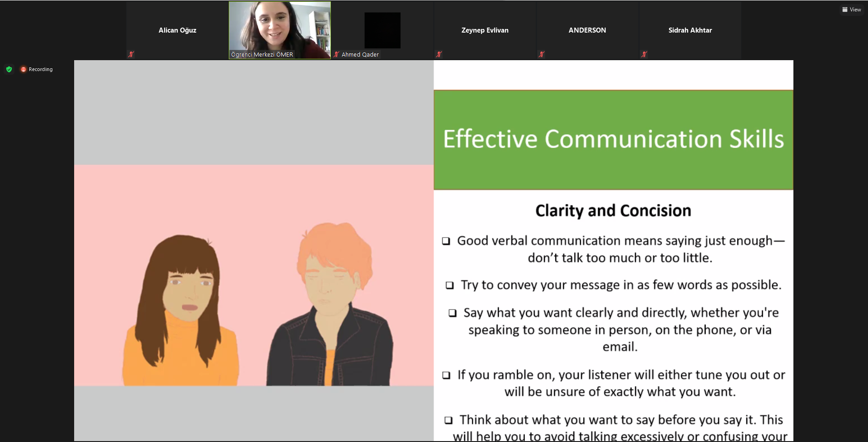Viewport: 868px width, 442px height.
Task: Click the muted microphone icon on Alican Oğuz's tile
Action: (131, 54)
